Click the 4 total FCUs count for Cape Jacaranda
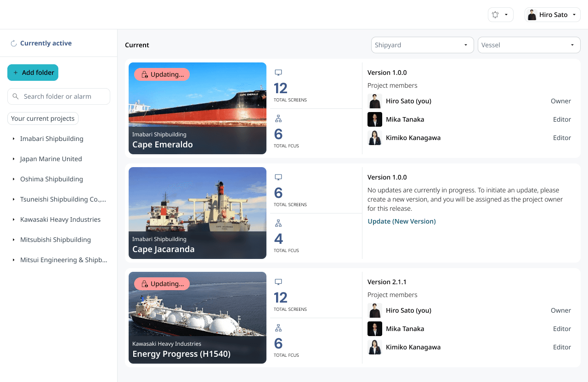Image resolution: width=588 pixels, height=382 pixels. [x=278, y=239]
